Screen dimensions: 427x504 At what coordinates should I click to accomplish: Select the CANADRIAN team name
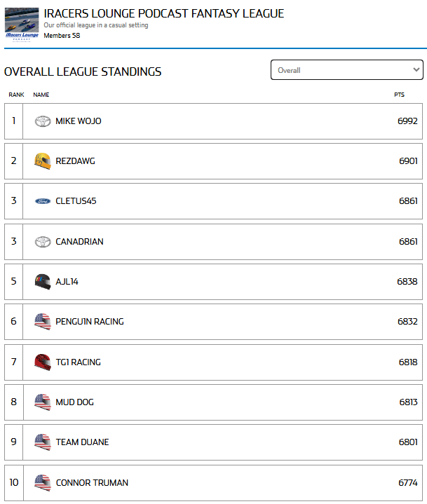[79, 242]
